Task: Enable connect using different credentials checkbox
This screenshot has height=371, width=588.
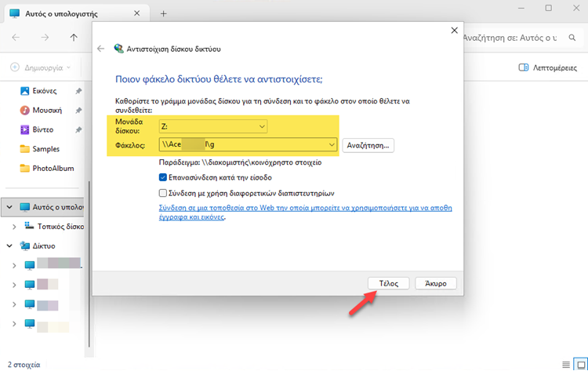Action: (163, 192)
